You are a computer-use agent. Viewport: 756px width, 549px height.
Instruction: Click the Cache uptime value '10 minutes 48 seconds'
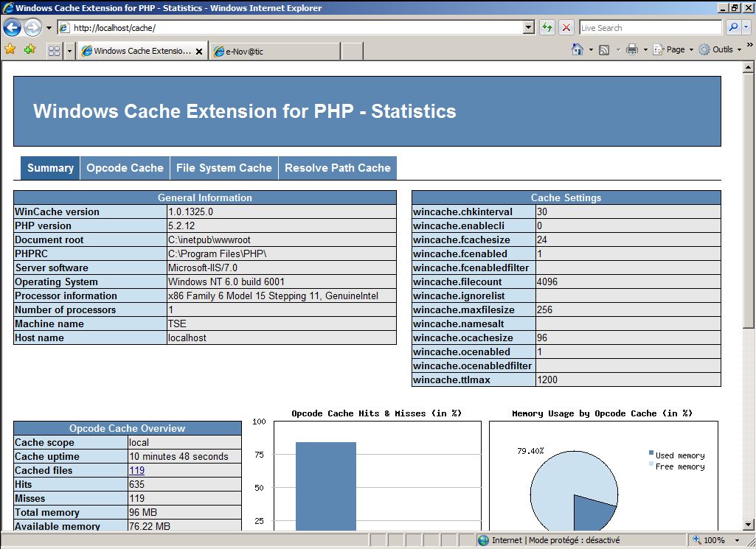179,456
